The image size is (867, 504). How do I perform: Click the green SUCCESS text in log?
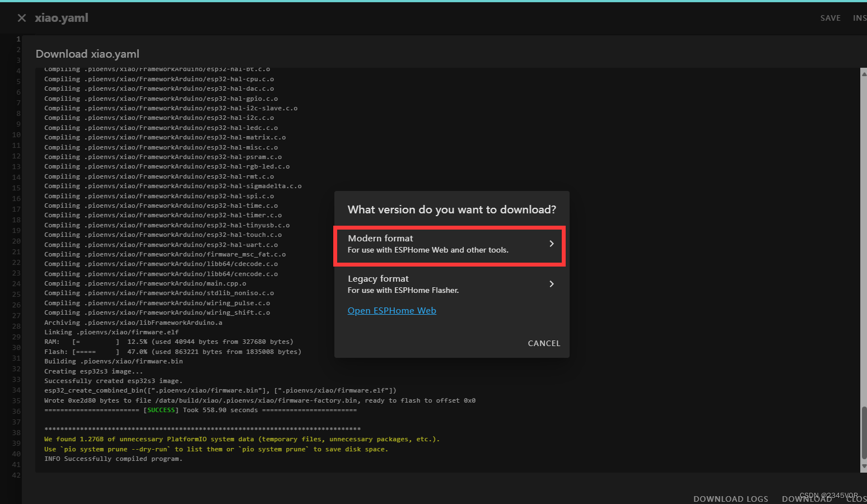pos(161,410)
